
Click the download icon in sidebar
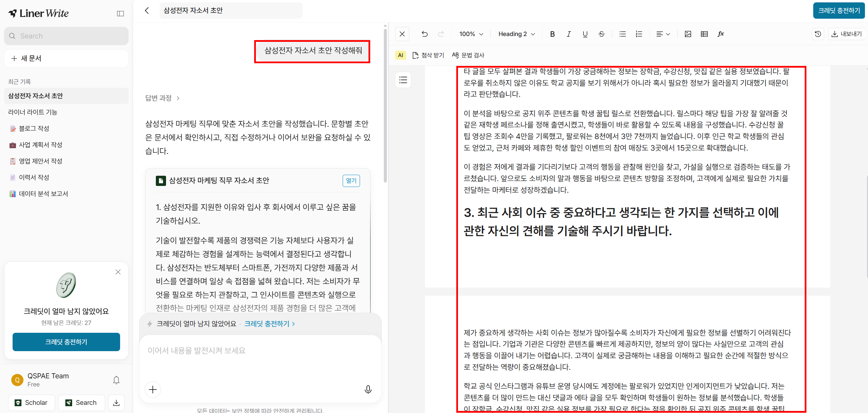pos(116,403)
